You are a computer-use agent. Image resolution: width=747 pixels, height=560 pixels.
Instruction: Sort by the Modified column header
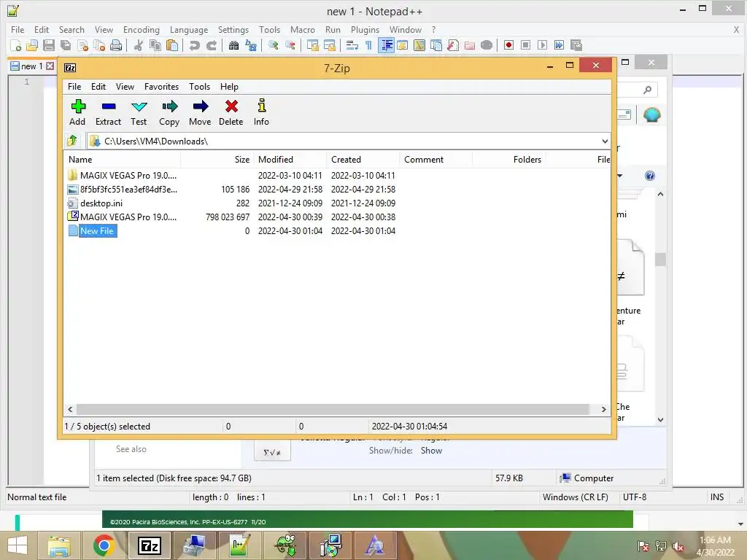point(290,160)
